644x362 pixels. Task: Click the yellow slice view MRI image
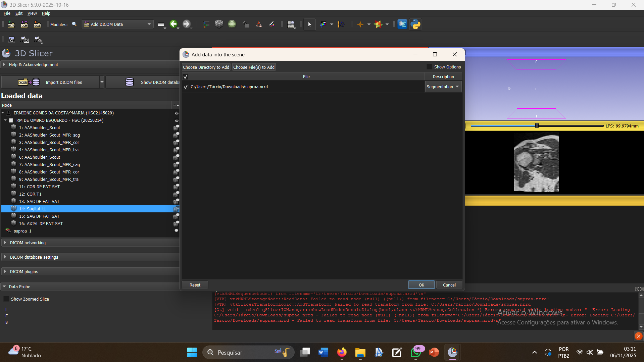tap(537, 163)
